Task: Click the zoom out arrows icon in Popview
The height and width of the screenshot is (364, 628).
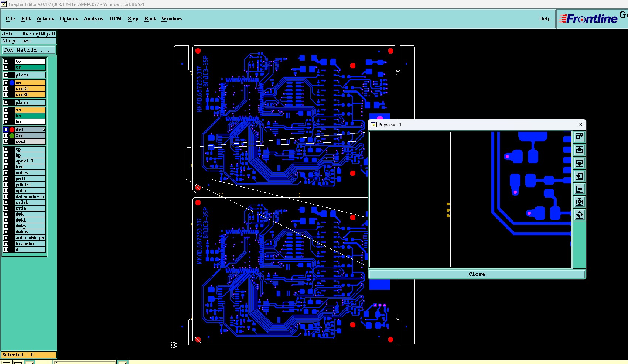Action: click(579, 215)
